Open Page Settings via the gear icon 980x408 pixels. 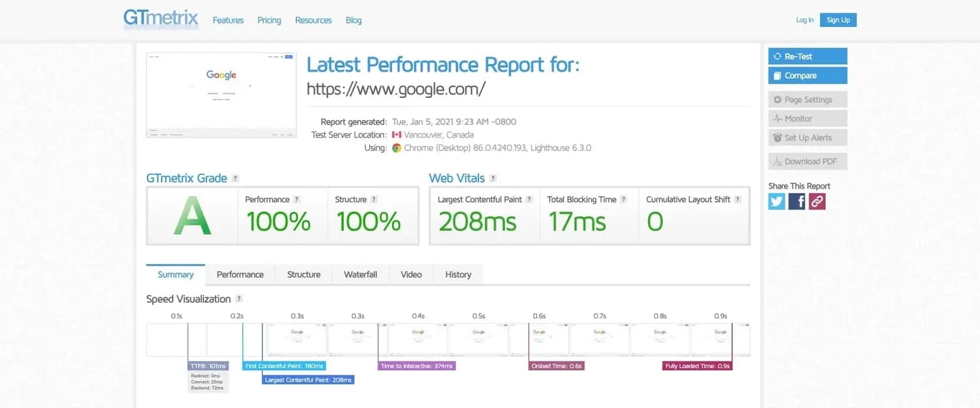pyautogui.click(x=777, y=99)
